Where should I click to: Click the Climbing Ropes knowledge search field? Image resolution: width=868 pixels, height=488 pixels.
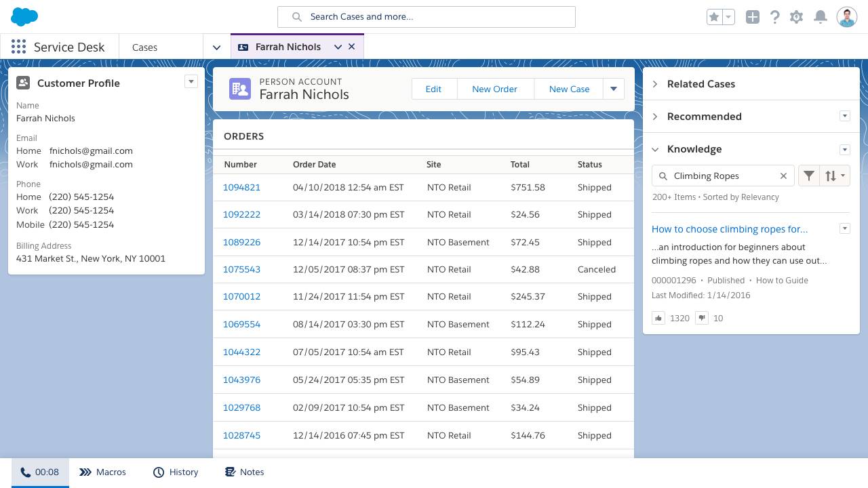click(x=723, y=176)
